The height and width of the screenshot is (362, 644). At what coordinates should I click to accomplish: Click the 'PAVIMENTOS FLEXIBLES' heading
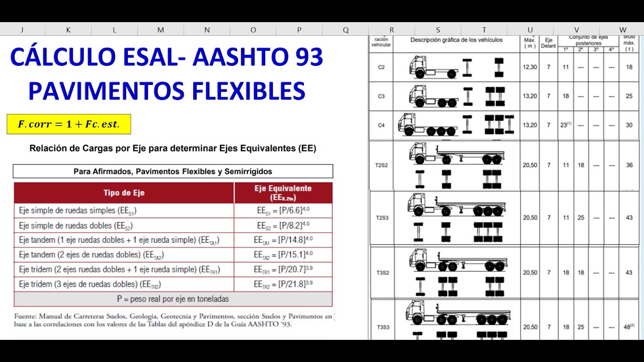(167, 91)
